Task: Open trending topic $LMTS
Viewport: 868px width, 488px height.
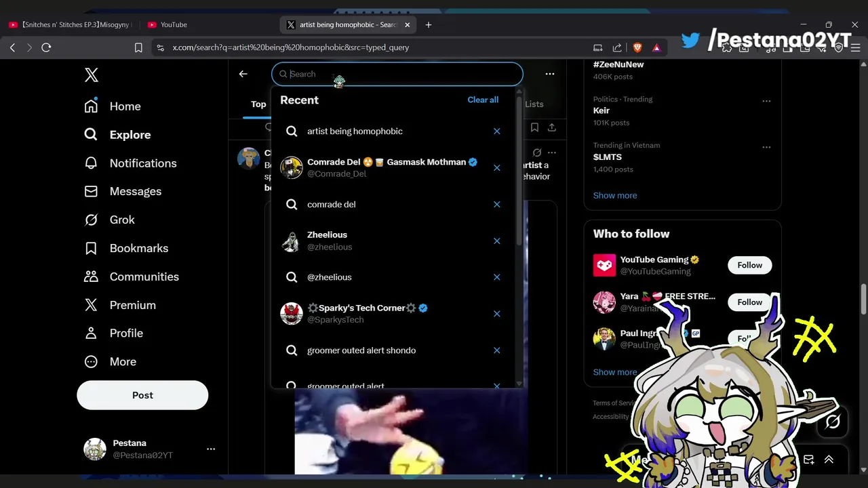Action: pos(608,157)
